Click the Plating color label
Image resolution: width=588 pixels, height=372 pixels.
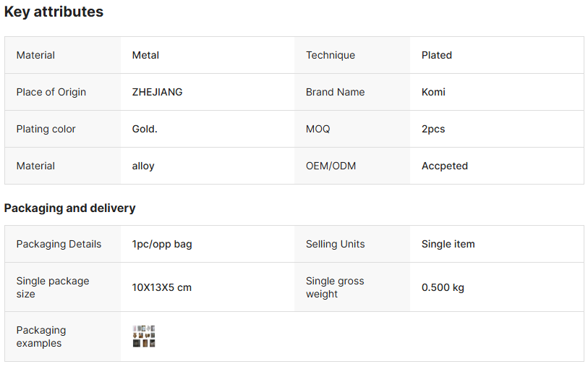(x=46, y=129)
